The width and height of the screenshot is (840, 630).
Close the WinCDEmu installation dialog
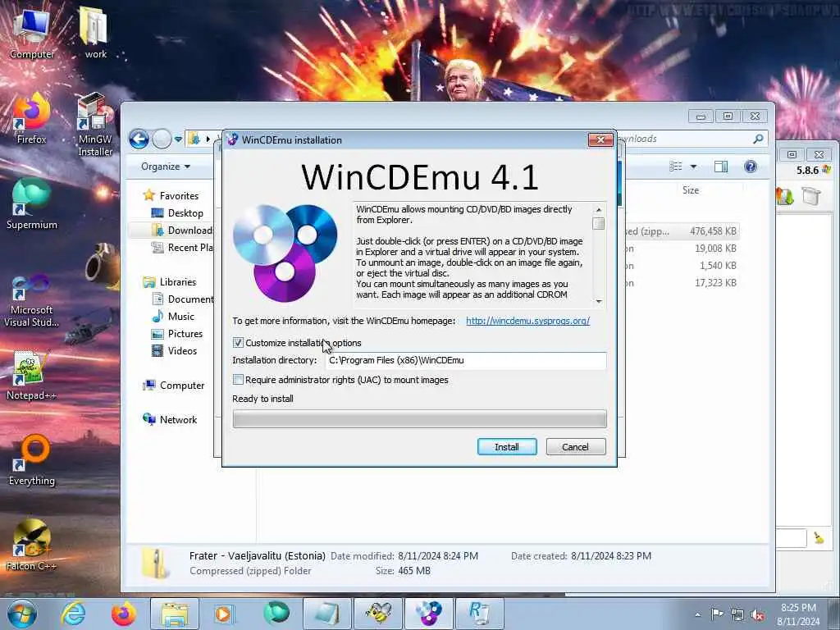pyautogui.click(x=600, y=139)
